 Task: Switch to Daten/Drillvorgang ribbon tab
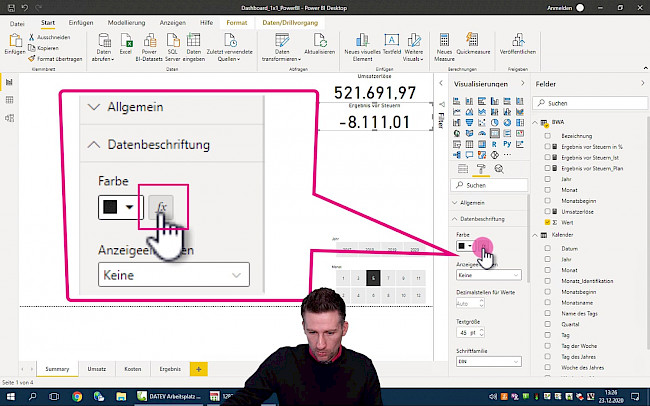point(290,23)
